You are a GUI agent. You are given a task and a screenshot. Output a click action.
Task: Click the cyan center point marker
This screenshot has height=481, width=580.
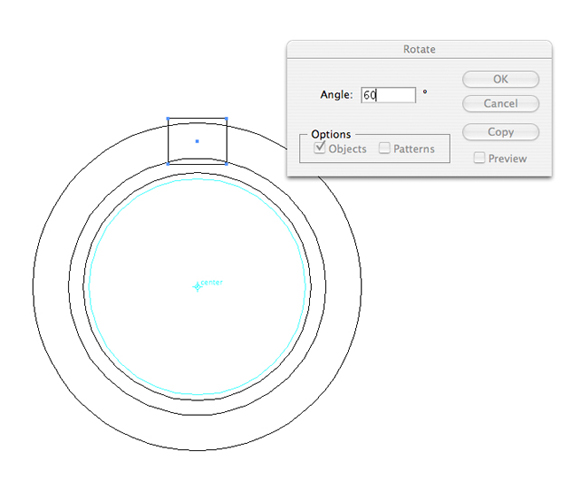tap(198, 287)
